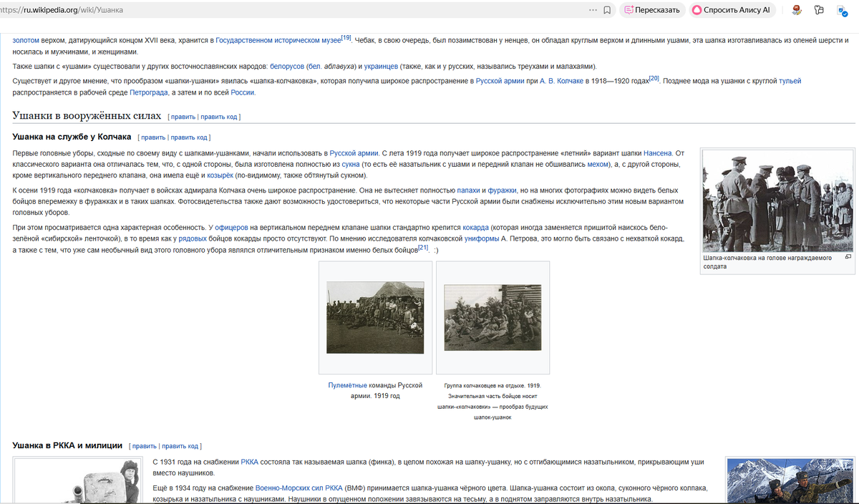Screen dimensions: 859x504
Task: Click 'править' beside Ушанка в РККА и милиции
Action: click(x=144, y=446)
